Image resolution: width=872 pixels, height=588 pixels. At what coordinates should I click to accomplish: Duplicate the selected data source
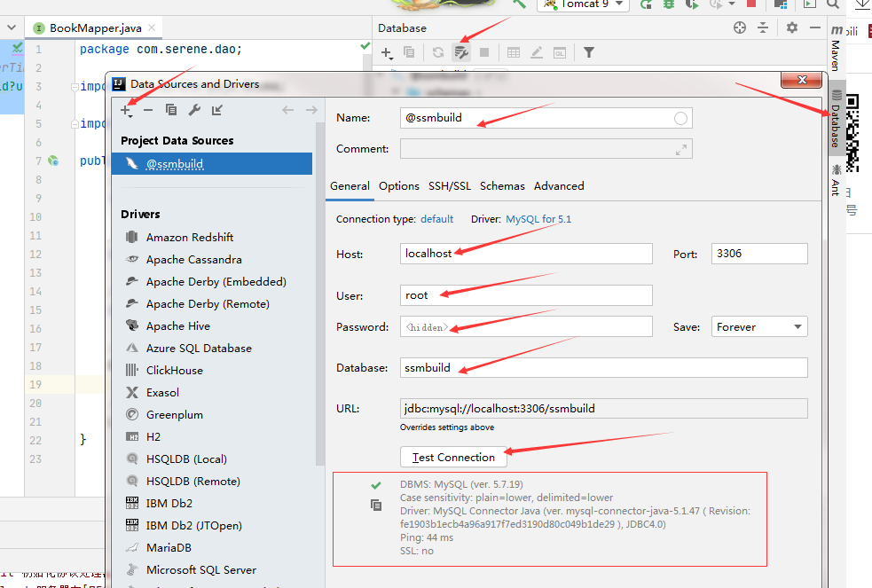tap(171, 110)
